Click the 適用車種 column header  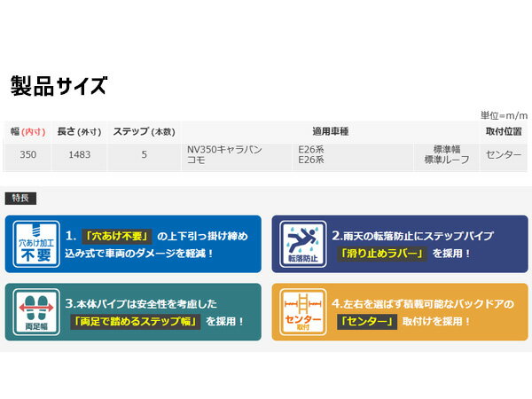point(330,131)
